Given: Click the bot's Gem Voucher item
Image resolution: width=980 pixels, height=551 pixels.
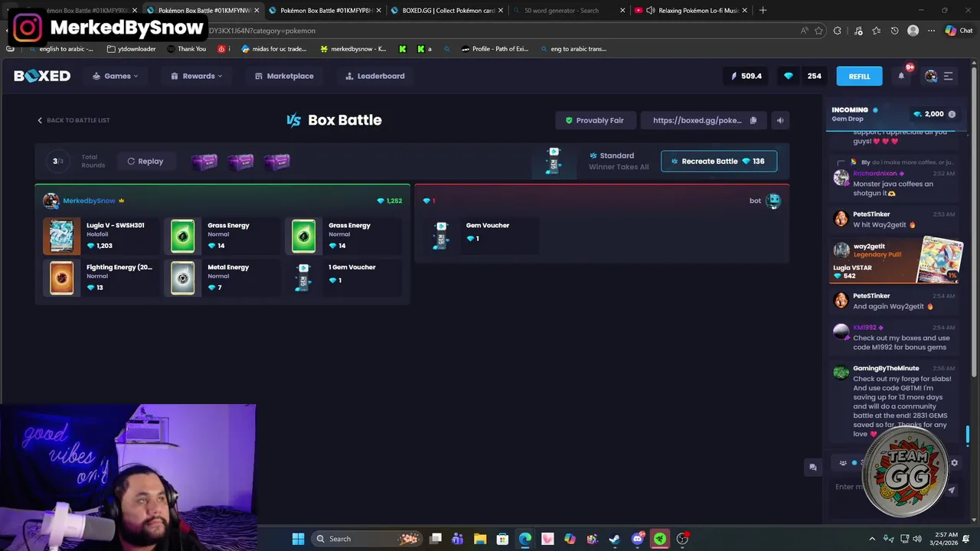Looking at the screenshot, I should pyautogui.click(x=480, y=236).
